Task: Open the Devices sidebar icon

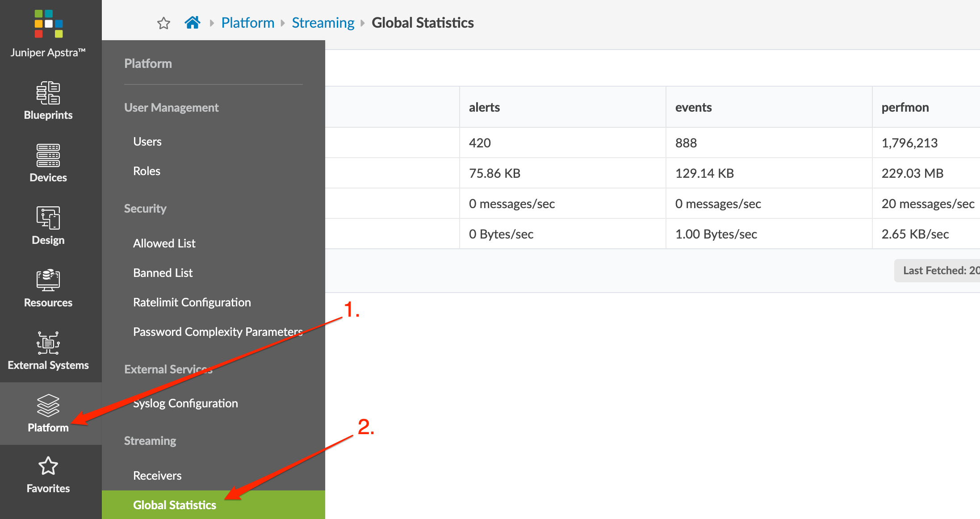Action: coord(48,155)
